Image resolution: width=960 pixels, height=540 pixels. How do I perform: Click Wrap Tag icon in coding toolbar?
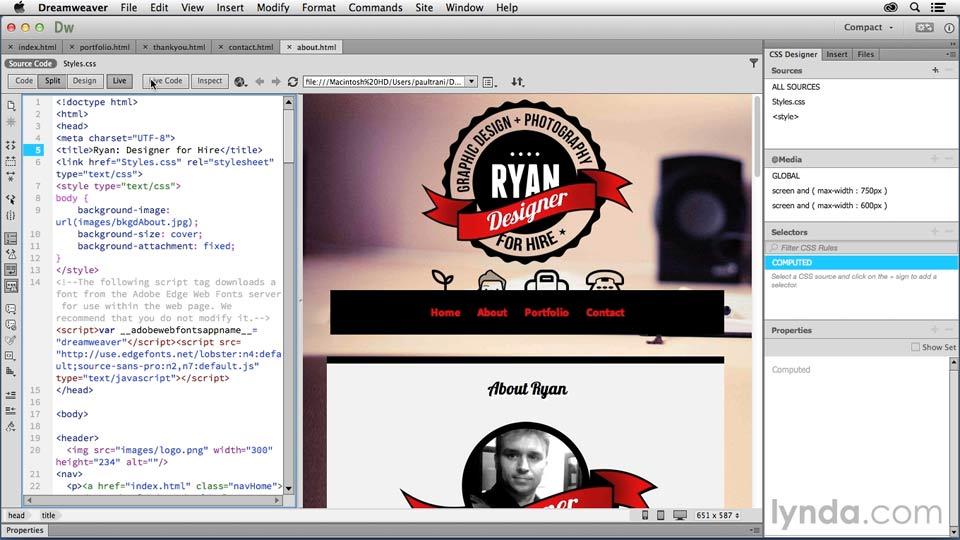point(11,340)
